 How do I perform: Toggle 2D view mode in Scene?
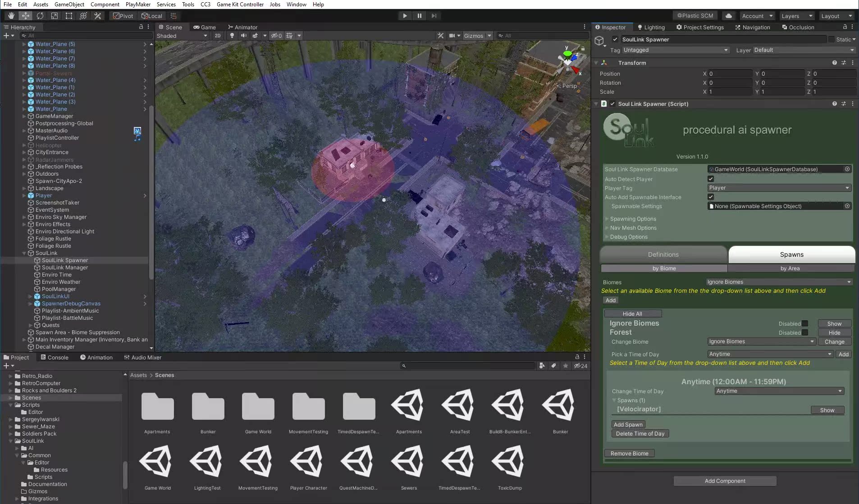tap(218, 36)
